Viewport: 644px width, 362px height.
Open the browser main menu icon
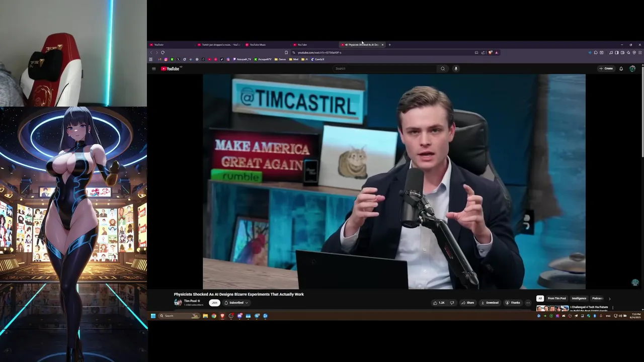coord(640,53)
